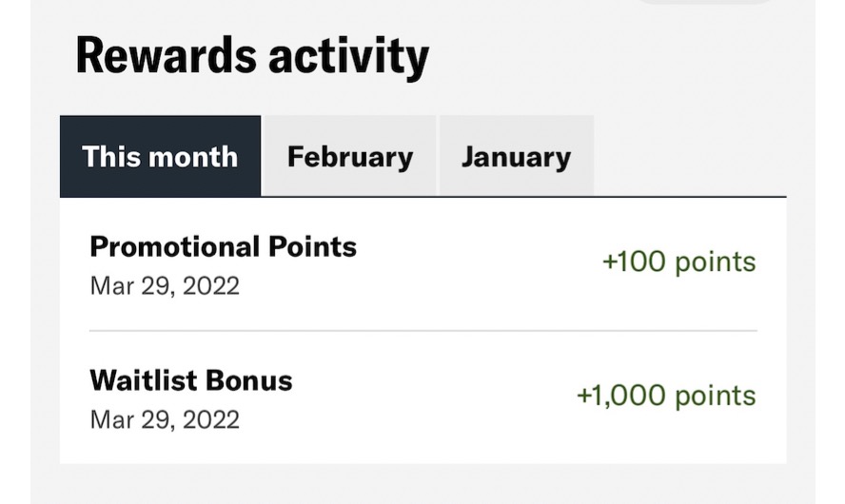Screen dimensions: 845x504
Task: Click the gray area below the activity card
Action: pyautogui.click(x=423, y=483)
